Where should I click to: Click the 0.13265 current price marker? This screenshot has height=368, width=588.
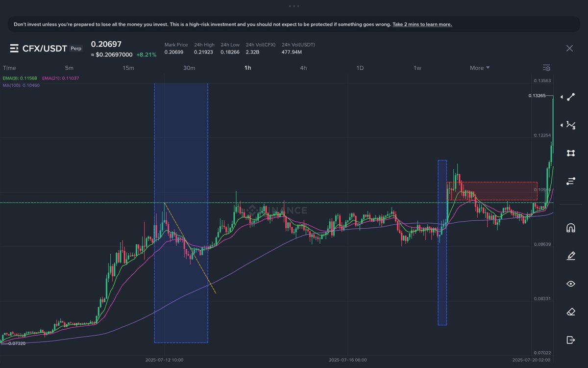tap(537, 96)
